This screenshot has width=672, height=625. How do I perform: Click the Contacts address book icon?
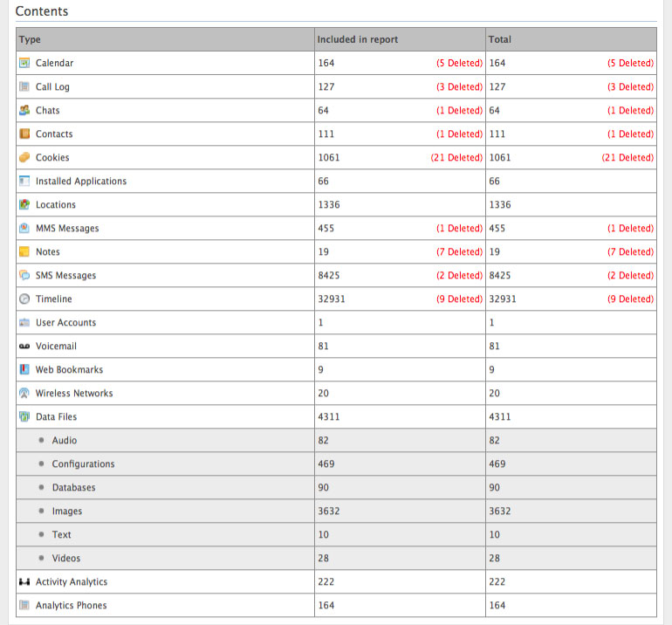coord(24,134)
